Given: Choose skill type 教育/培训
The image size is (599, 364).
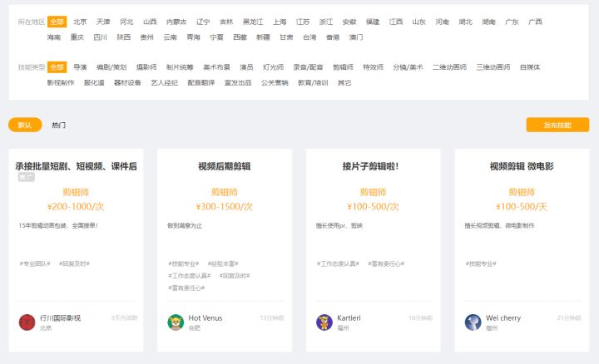Looking at the screenshot, I should click(x=313, y=82).
